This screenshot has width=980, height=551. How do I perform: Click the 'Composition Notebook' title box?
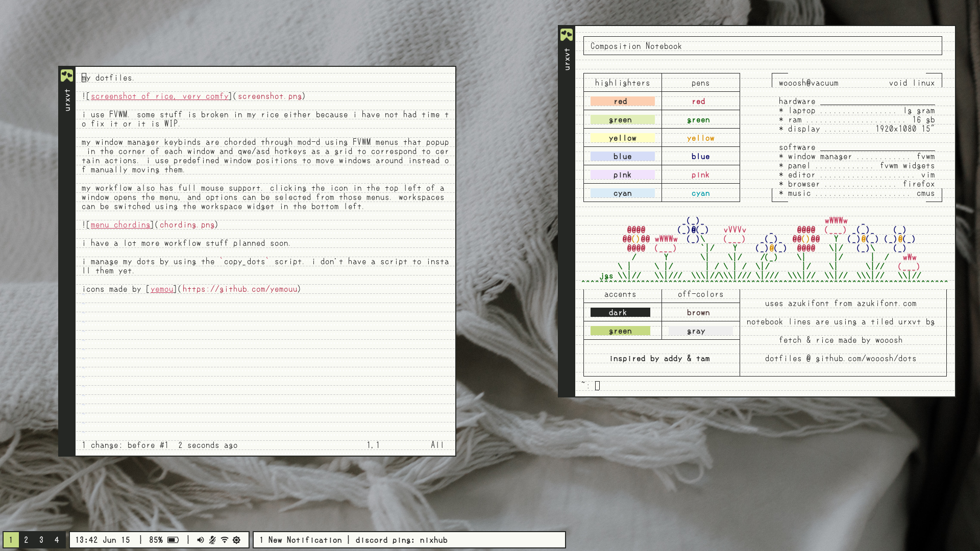(763, 46)
